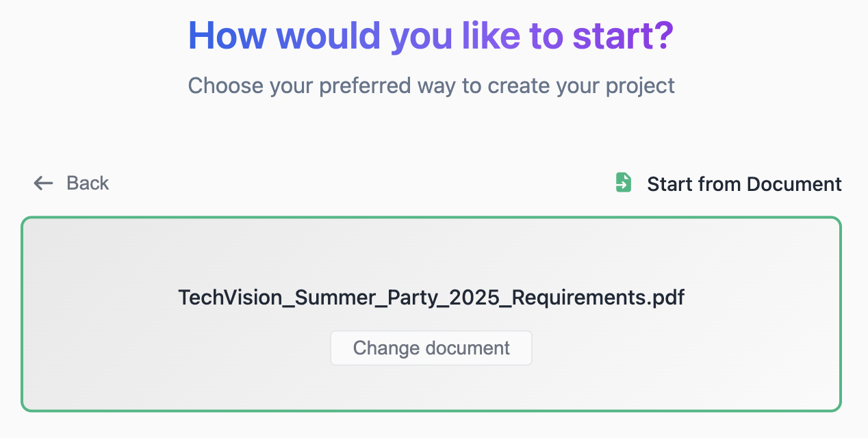Replace the uploaded PDF with Change document
This screenshot has width=868, height=438.
coord(431,348)
